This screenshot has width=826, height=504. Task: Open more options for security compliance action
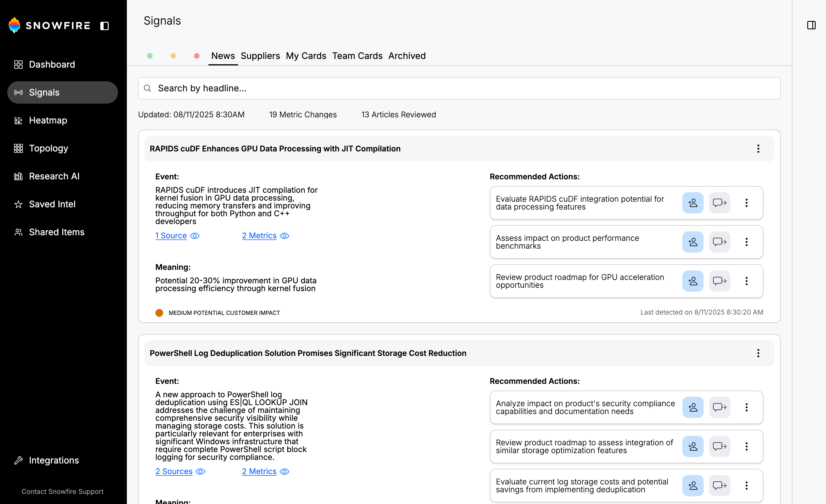point(747,408)
